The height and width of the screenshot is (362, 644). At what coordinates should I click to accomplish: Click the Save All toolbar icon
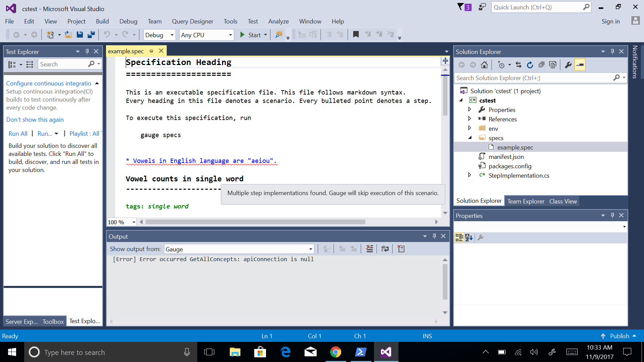click(91, 35)
